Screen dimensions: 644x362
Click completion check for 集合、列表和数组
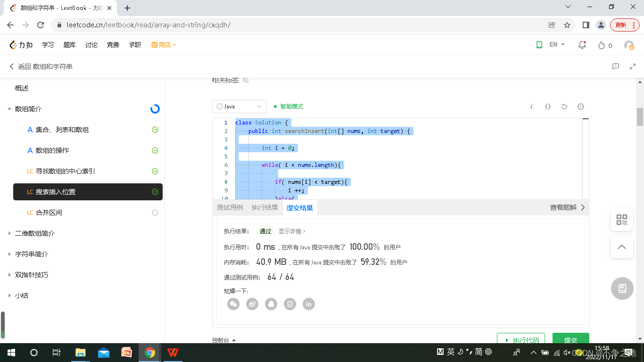click(155, 130)
